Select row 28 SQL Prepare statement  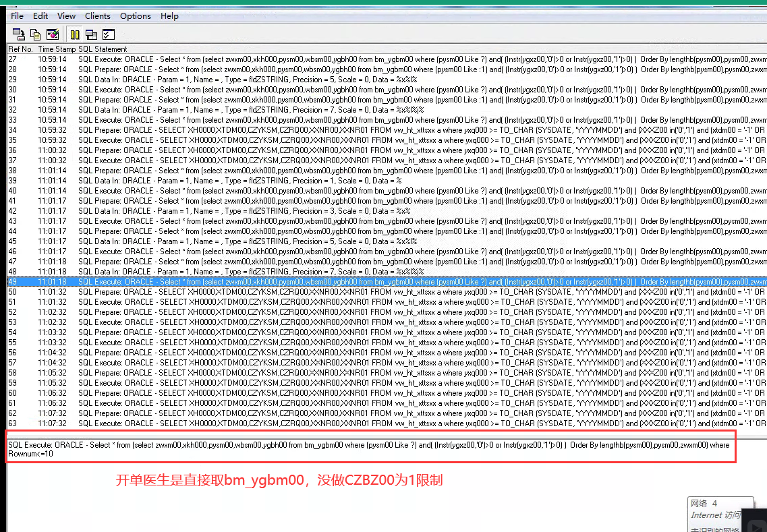click(x=387, y=69)
